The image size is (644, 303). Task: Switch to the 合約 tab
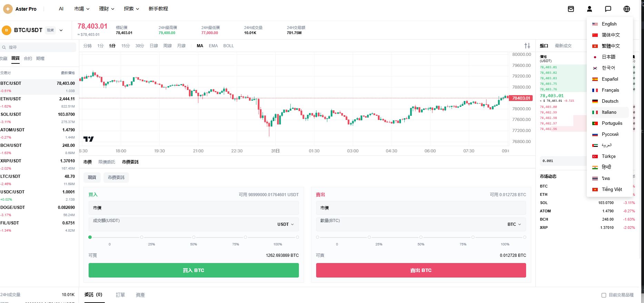(x=28, y=58)
